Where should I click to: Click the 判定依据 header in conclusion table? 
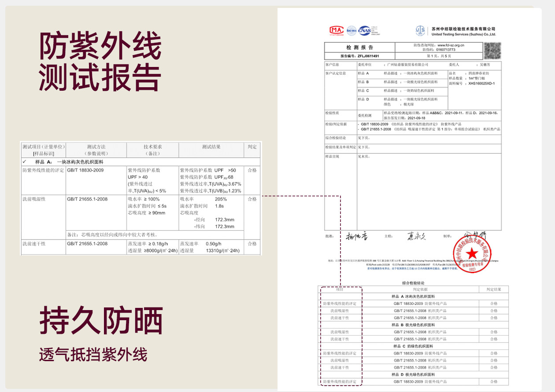pos(420,289)
